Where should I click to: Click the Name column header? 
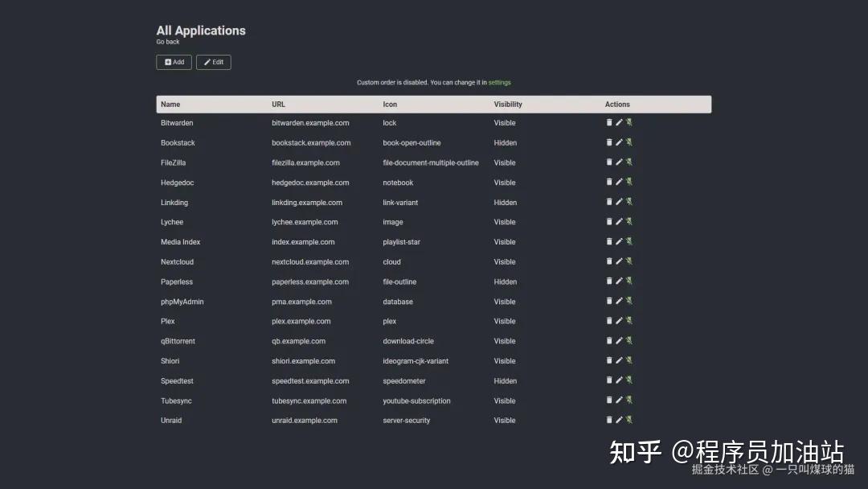coord(170,105)
